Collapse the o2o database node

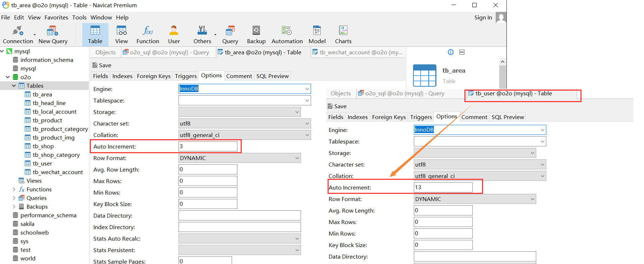8,77
